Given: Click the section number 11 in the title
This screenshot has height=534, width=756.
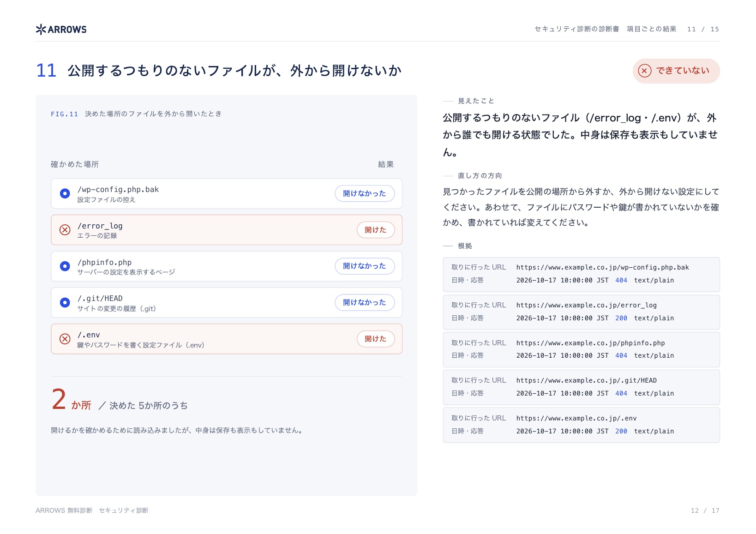Looking at the screenshot, I should coord(46,71).
